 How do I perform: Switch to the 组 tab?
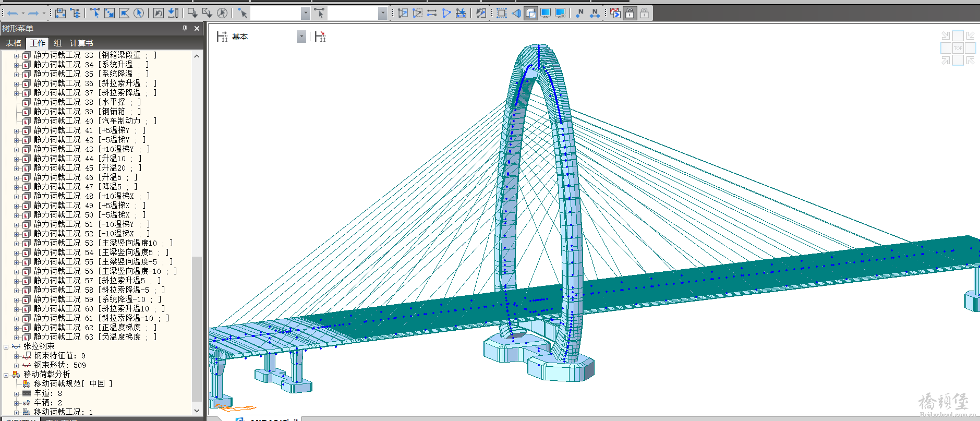click(57, 43)
